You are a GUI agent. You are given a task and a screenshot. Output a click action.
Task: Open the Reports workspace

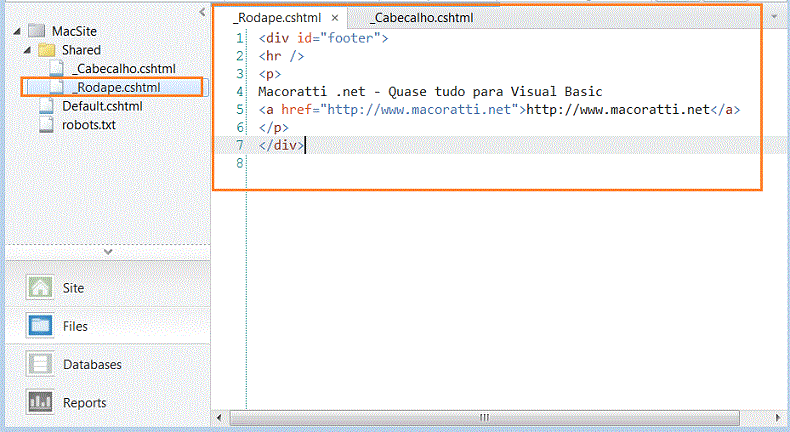[x=107, y=402]
